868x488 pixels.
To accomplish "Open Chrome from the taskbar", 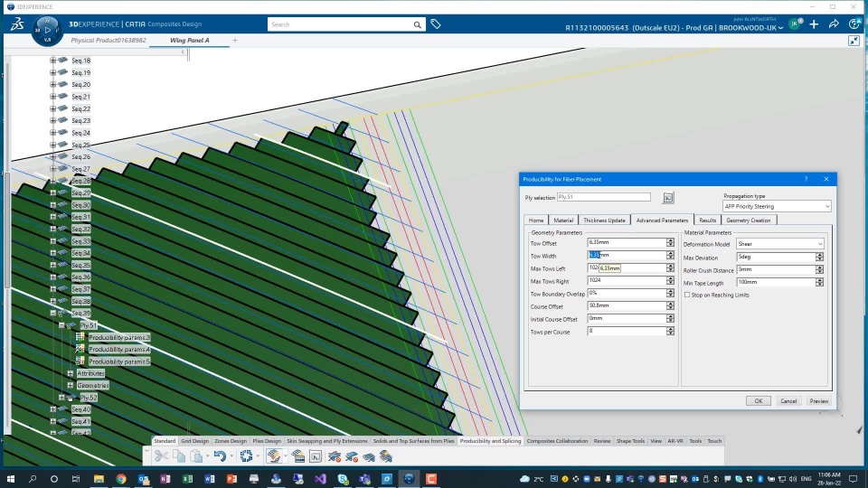I will tap(120, 479).
